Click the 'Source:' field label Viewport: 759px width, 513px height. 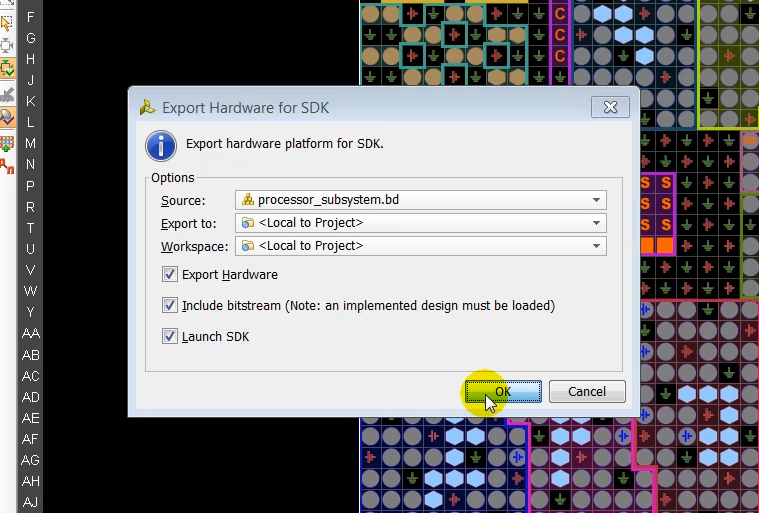[183, 200]
